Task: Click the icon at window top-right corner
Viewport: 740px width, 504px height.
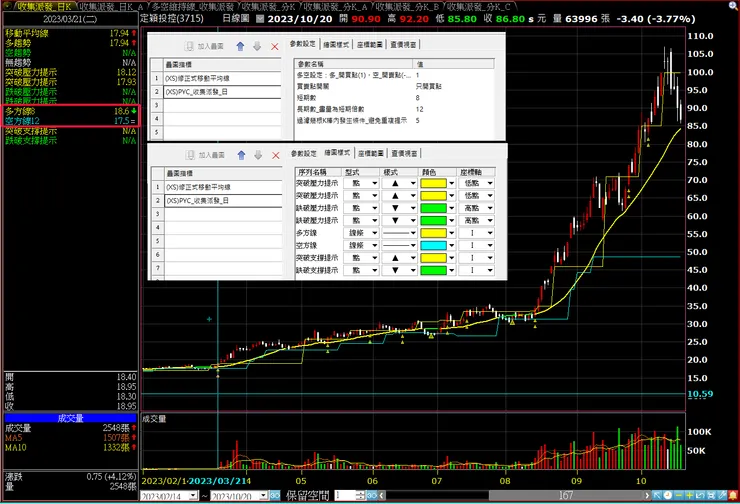Action: [x=733, y=5]
